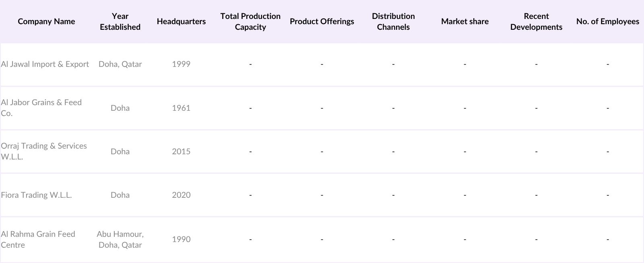The width and height of the screenshot is (644, 263).
Task: Click the Market share column header
Action: point(464,21)
